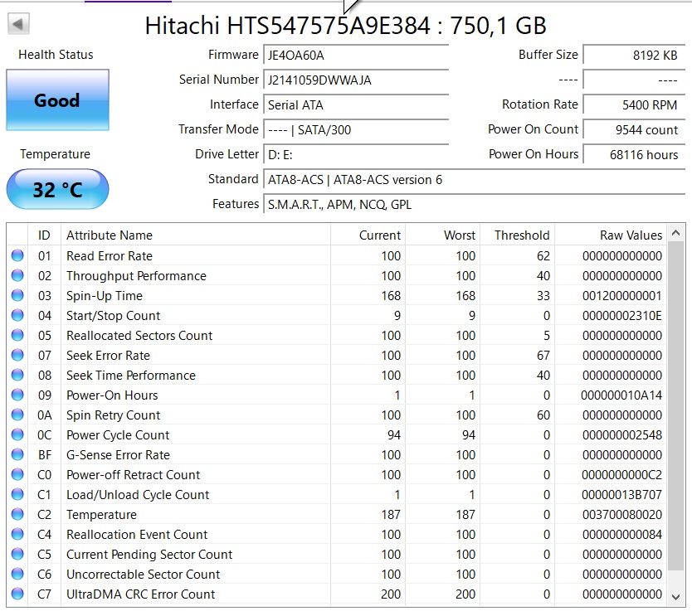Click the status dot for Start/Stop Count
This screenshot has width=692, height=616.
click(x=17, y=315)
